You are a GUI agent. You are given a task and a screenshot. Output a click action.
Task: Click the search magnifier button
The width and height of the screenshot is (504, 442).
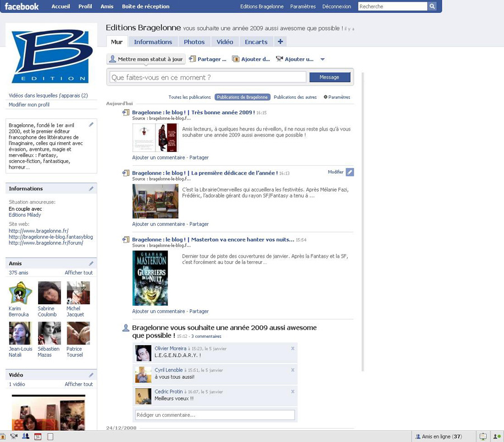coord(432,6)
